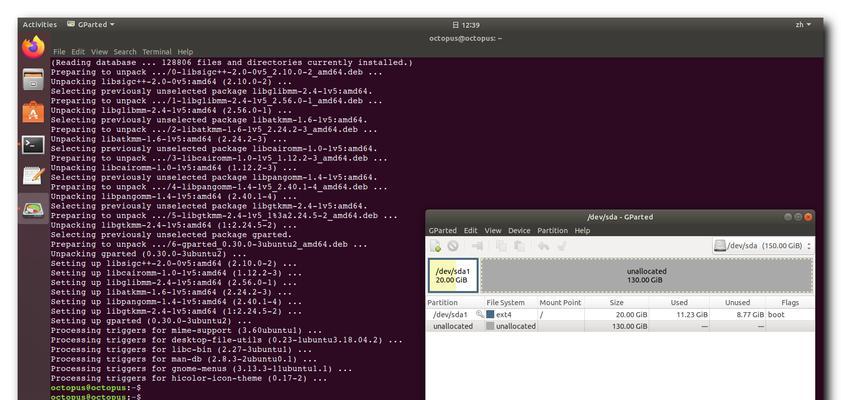
Task: Click the 8.77 GiB unused cell
Action: pyautogui.click(x=749, y=315)
